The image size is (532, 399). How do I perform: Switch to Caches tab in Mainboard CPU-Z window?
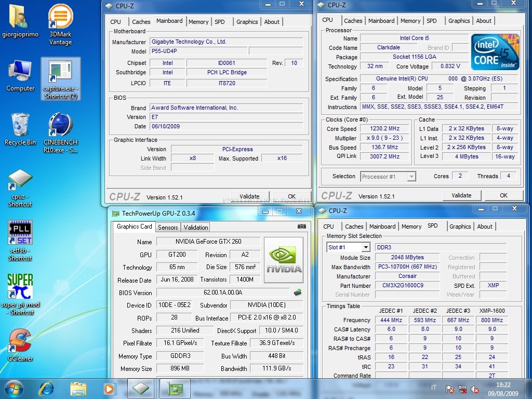pos(141,22)
